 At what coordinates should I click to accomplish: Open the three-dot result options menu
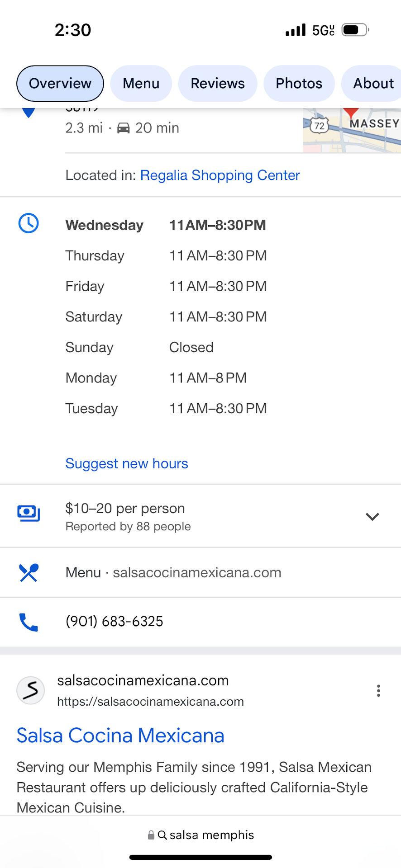pyautogui.click(x=378, y=690)
